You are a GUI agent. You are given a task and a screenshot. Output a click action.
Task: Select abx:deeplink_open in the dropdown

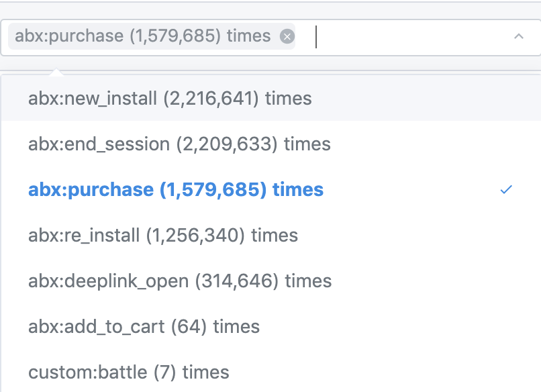(x=180, y=281)
